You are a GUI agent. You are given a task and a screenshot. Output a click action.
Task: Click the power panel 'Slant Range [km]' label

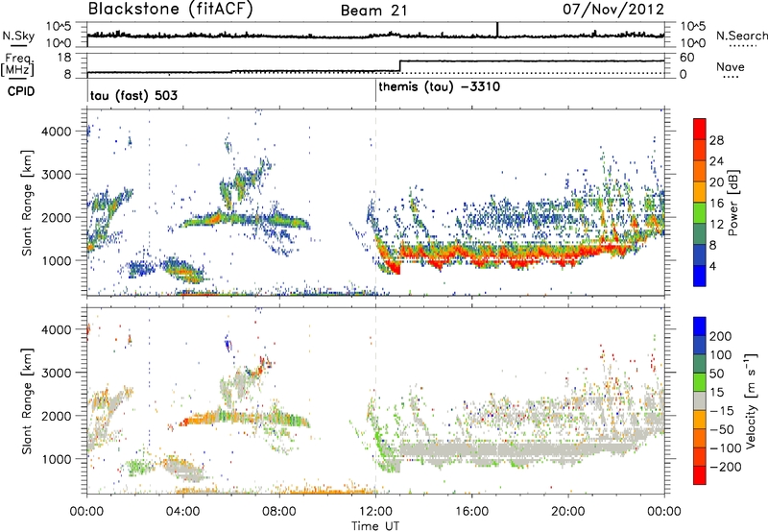coord(27,203)
